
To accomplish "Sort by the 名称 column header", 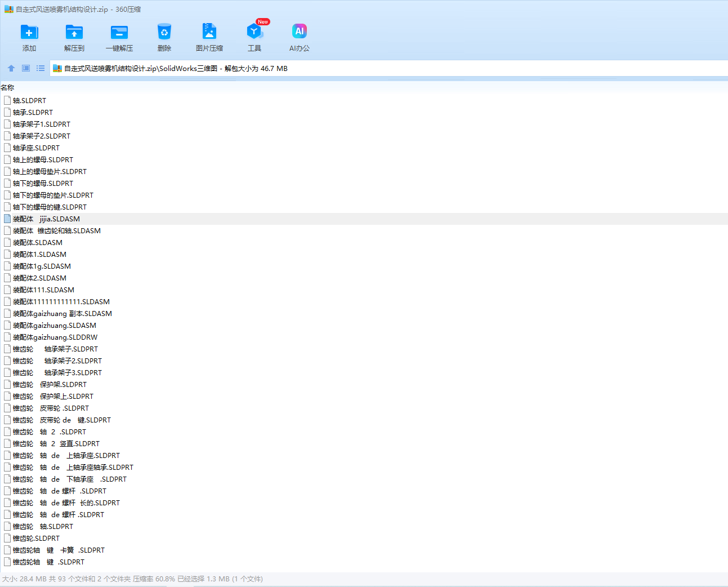I will tap(7, 87).
